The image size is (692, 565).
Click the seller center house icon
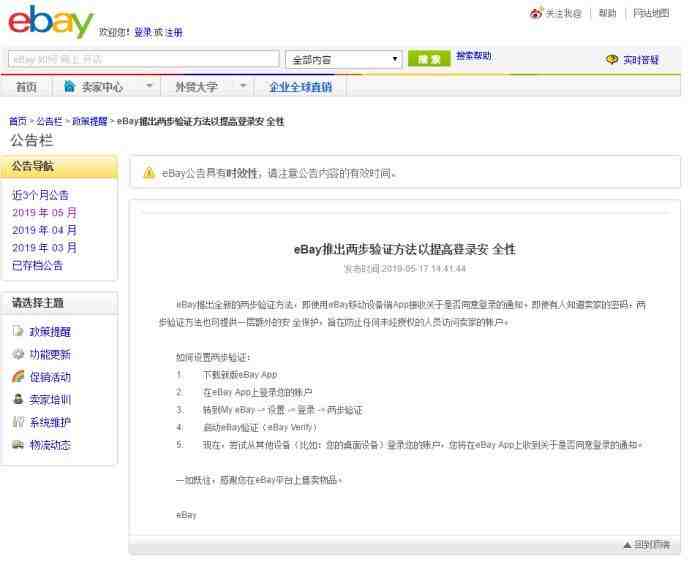pos(69,87)
